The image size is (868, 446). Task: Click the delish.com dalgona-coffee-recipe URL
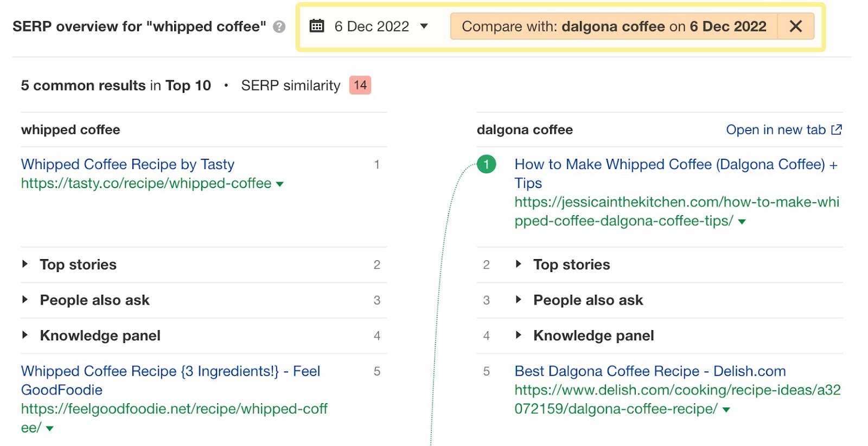[678, 399]
